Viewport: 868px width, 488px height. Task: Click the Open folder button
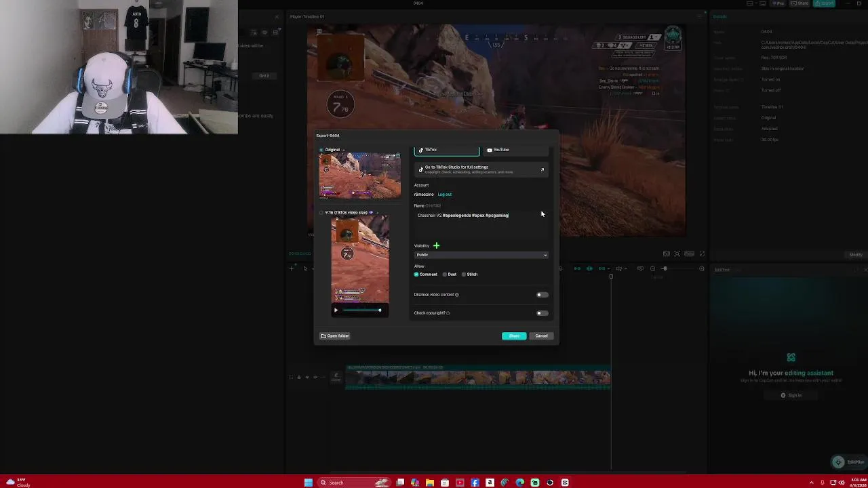pyautogui.click(x=335, y=336)
